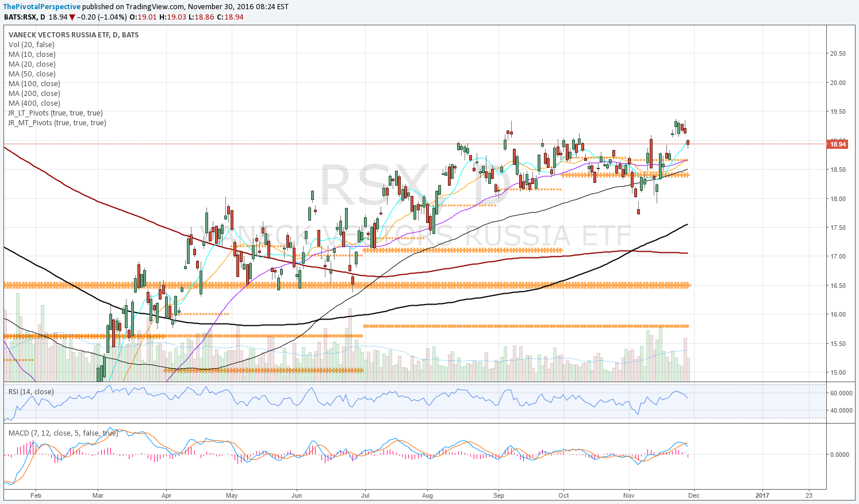
Task: Click the 17.00 price axis label
Action: click(x=838, y=256)
